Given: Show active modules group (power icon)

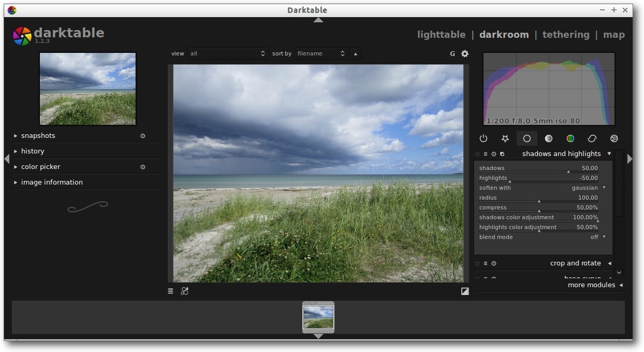Looking at the screenshot, I should [484, 138].
